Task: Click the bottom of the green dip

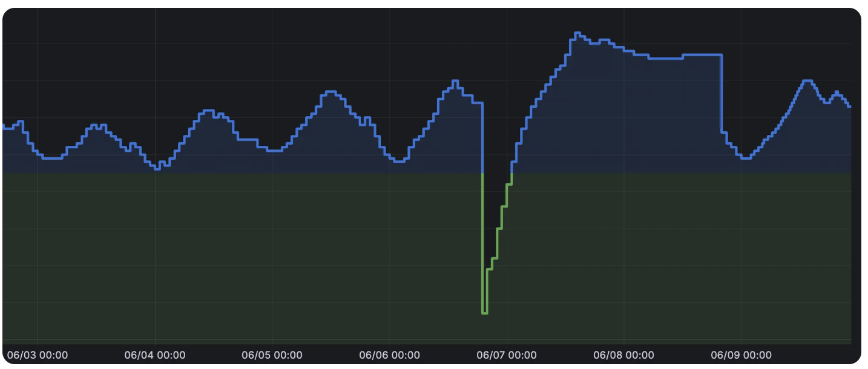Action: point(484,313)
